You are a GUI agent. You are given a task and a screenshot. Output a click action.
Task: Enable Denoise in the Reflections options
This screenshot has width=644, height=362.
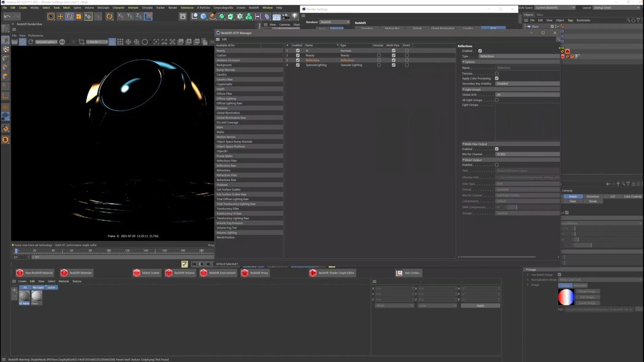(497, 73)
